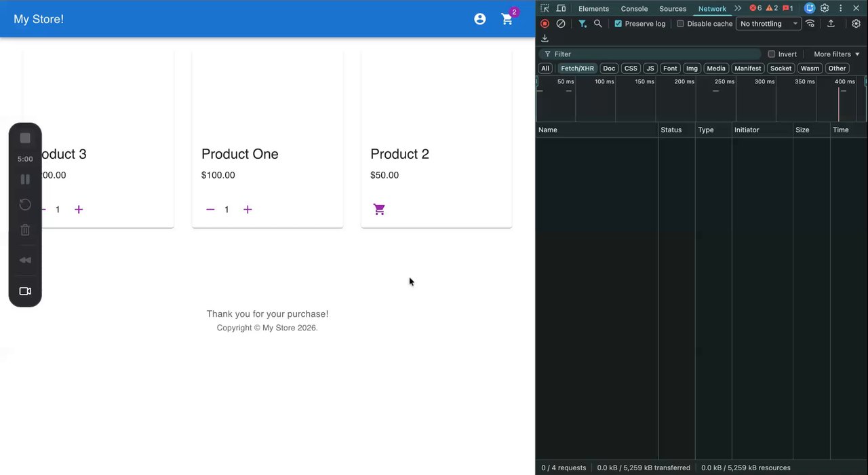Increase Product One quantity with plus
The image size is (868, 475).
[248, 210]
